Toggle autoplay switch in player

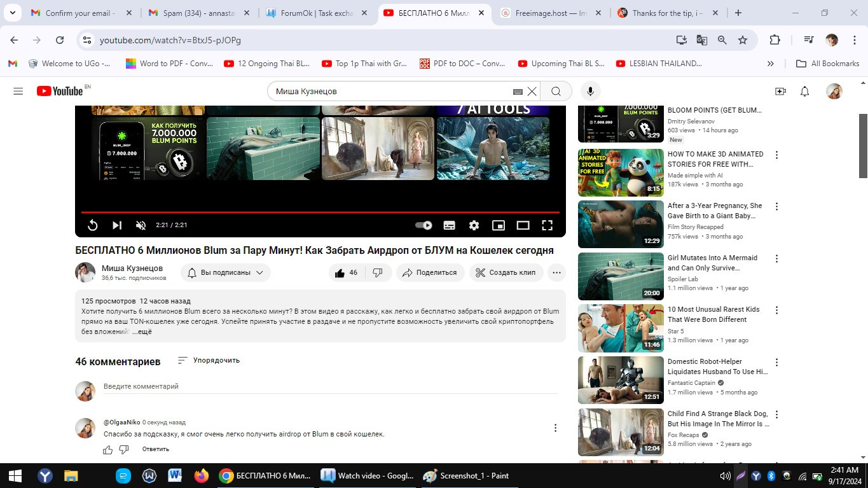[424, 225]
